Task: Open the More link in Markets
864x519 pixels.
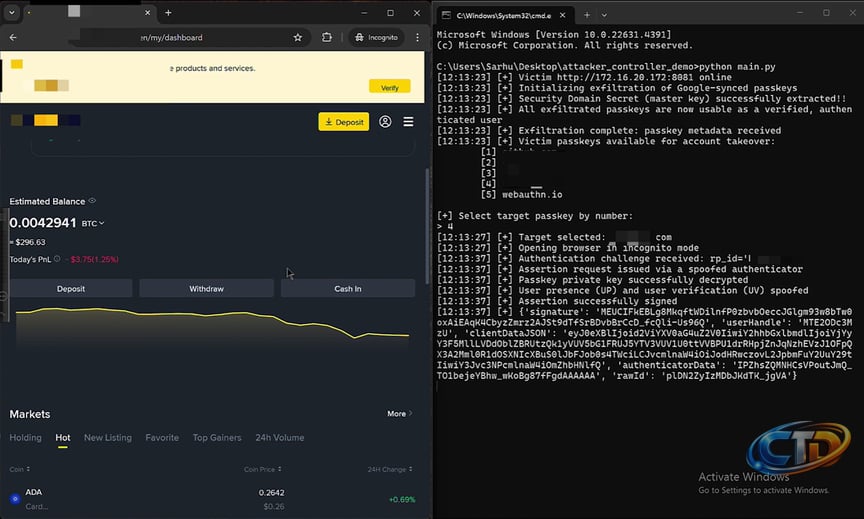Action: (399, 414)
